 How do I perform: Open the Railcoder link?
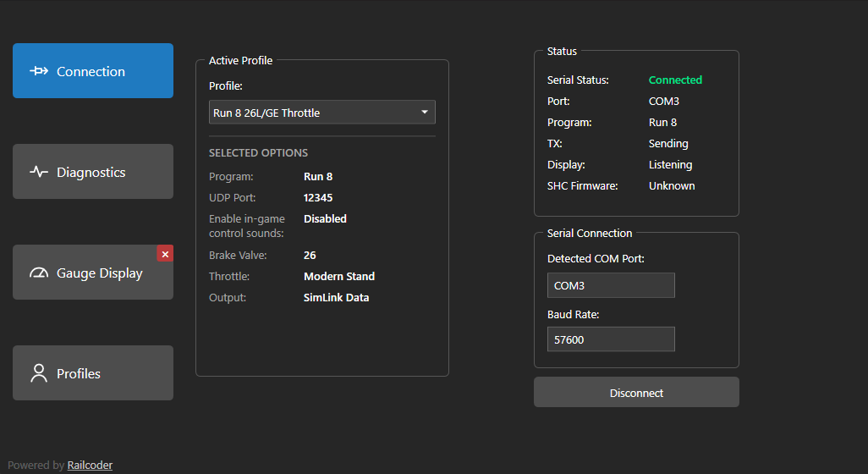coord(90,466)
